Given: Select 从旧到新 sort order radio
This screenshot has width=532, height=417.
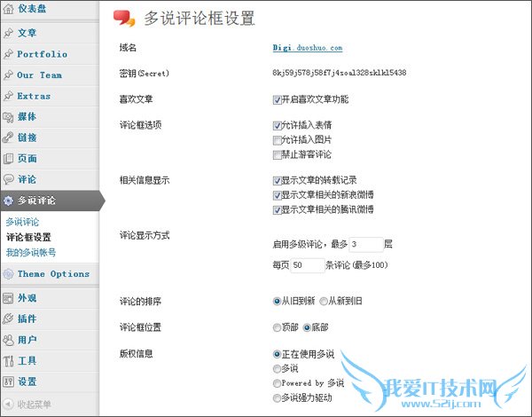Looking at the screenshot, I should [x=277, y=301].
